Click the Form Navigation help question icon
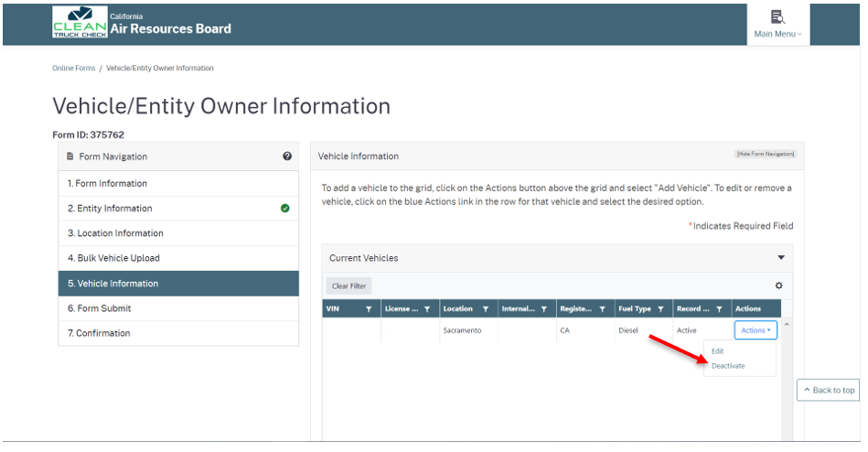868x452 pixels. coord(287,156)
